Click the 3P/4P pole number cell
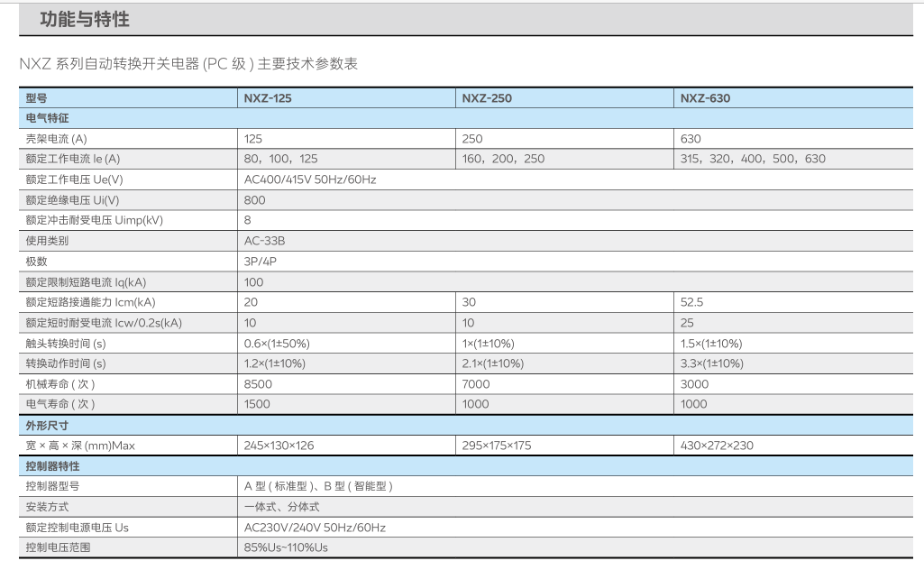 261,262
